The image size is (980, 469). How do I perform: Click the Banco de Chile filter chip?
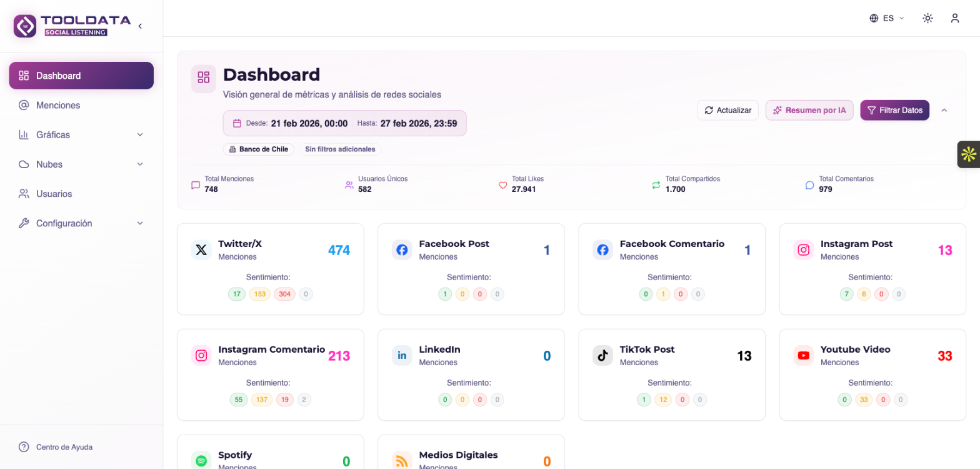point(258,149)
